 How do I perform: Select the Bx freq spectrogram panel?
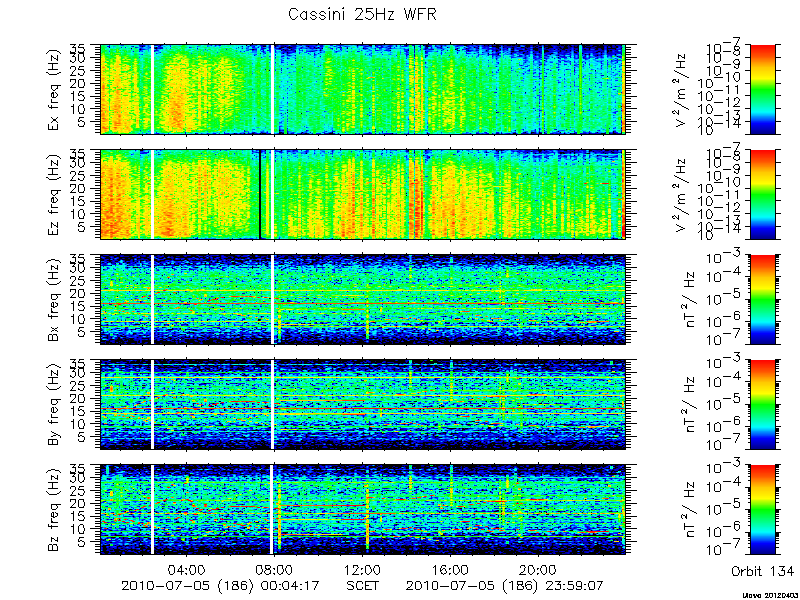coord(363,299)
